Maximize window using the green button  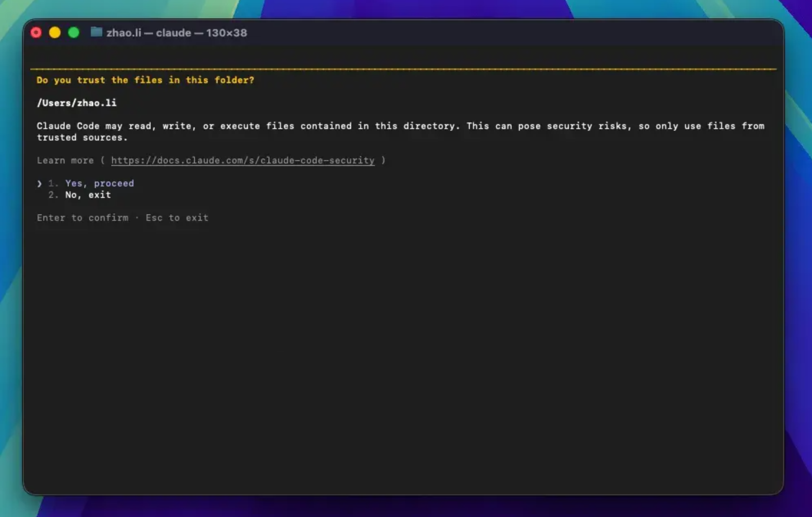(x=74, y=33)
